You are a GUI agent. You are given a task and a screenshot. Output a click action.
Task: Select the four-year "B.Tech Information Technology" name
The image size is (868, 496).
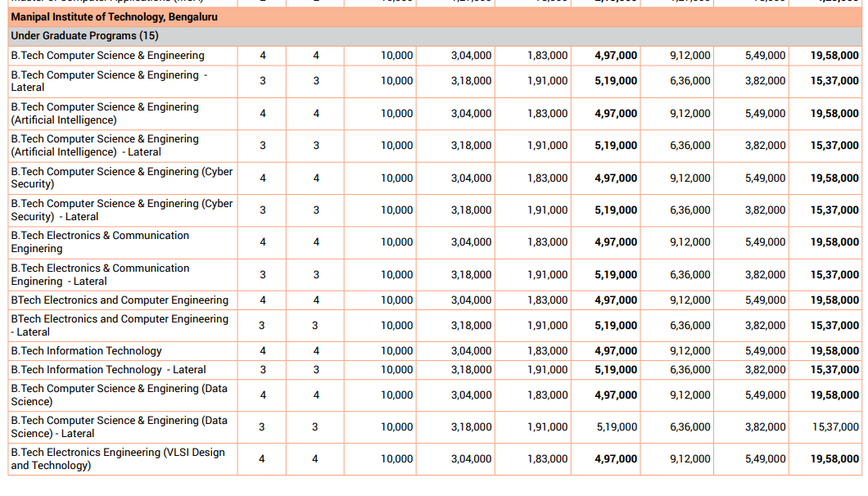[86, 351]
